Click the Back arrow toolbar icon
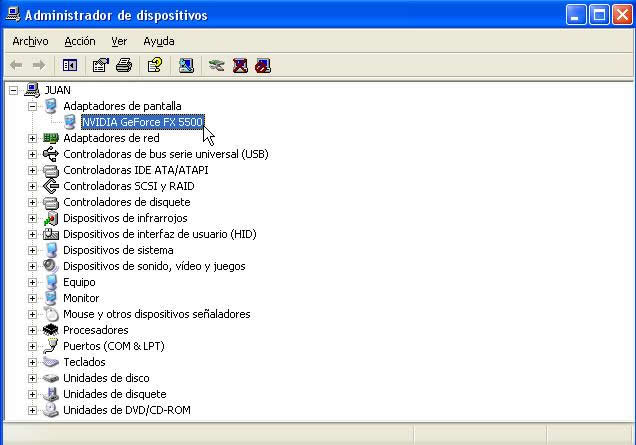The image size is (636, 445). [16, 65]
